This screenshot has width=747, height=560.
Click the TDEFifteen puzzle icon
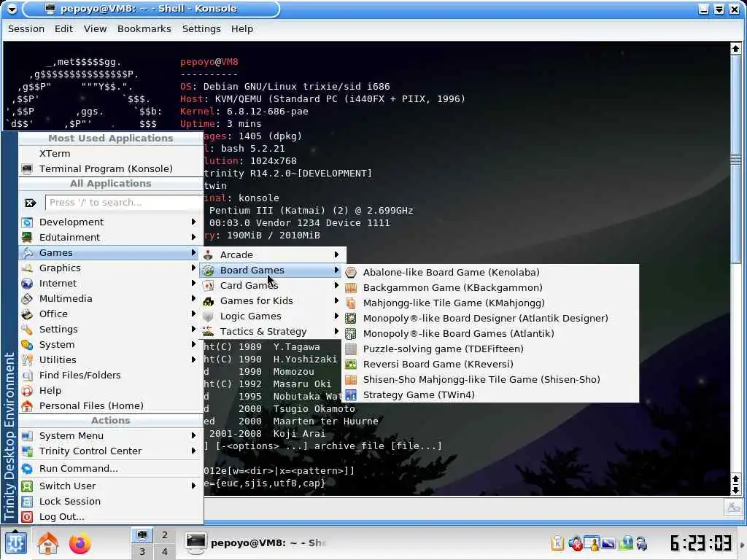pyautogui.click(x=351, y=349)
